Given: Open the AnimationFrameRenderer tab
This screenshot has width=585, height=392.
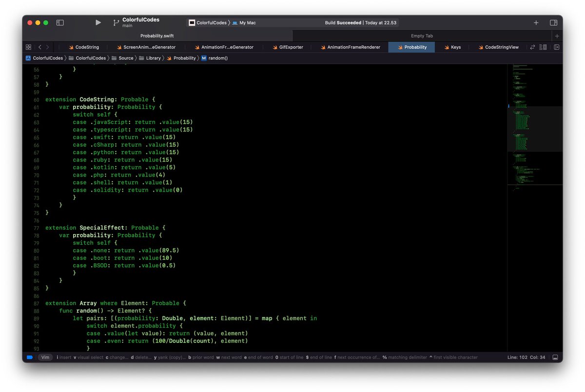Looking at the screenshot, I should [x=350, y=47].
